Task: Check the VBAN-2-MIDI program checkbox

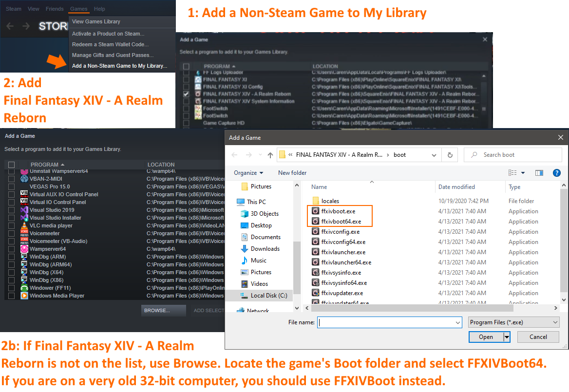Action: click(12, 179)
